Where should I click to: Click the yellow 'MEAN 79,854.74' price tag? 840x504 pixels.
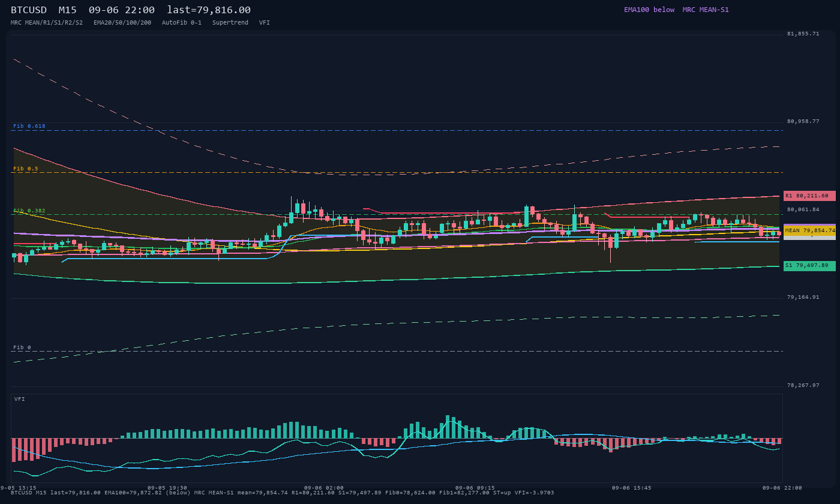click(809, 230)
